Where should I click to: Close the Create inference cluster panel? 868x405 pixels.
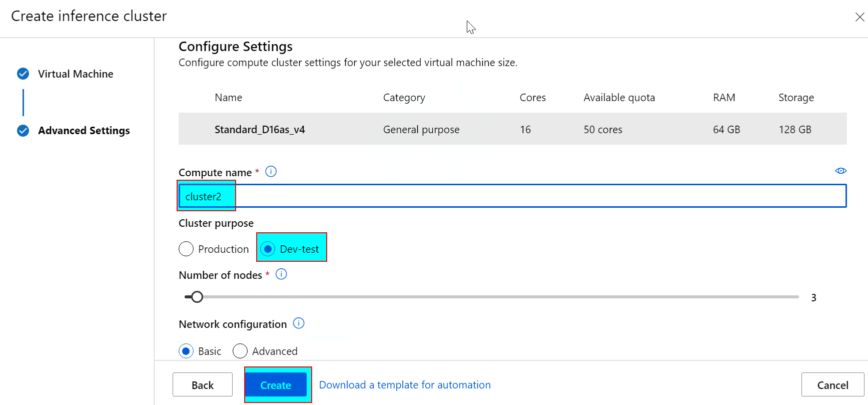(x=859, y=18)
